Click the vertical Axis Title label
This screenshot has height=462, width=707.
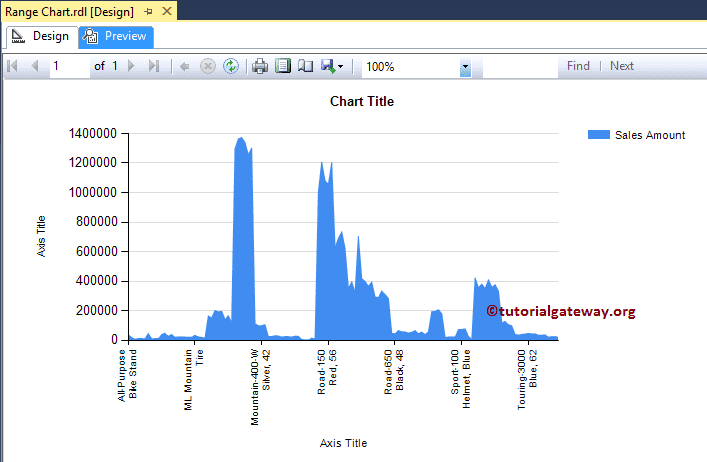(41, 236)
